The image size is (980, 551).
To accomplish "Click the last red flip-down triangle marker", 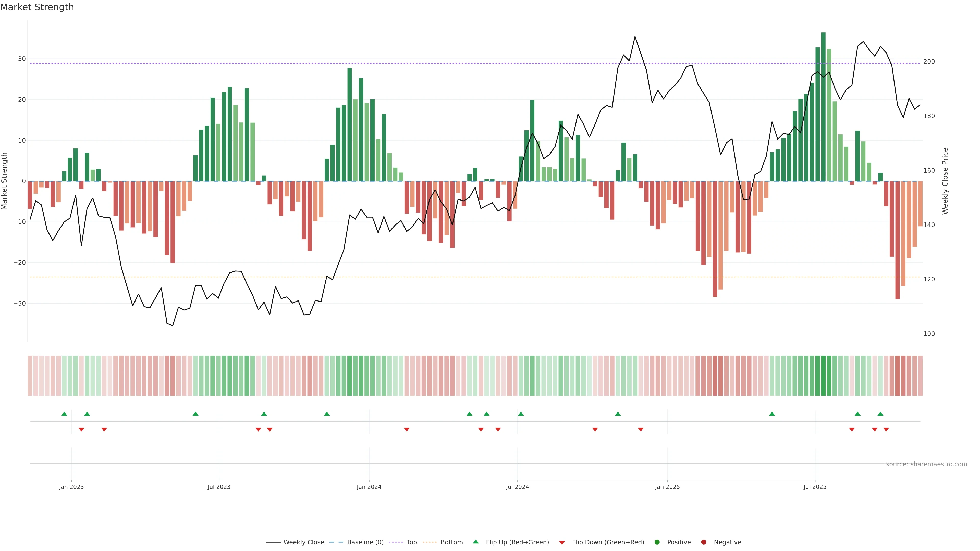I will click(886, 429).
